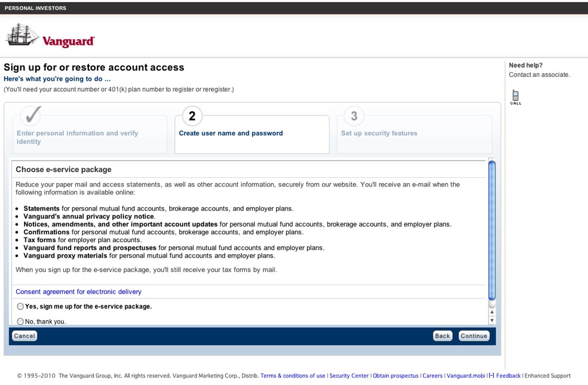
Task: Click the numbered circle icon for step 2
Action: click(x=191, y=116)
